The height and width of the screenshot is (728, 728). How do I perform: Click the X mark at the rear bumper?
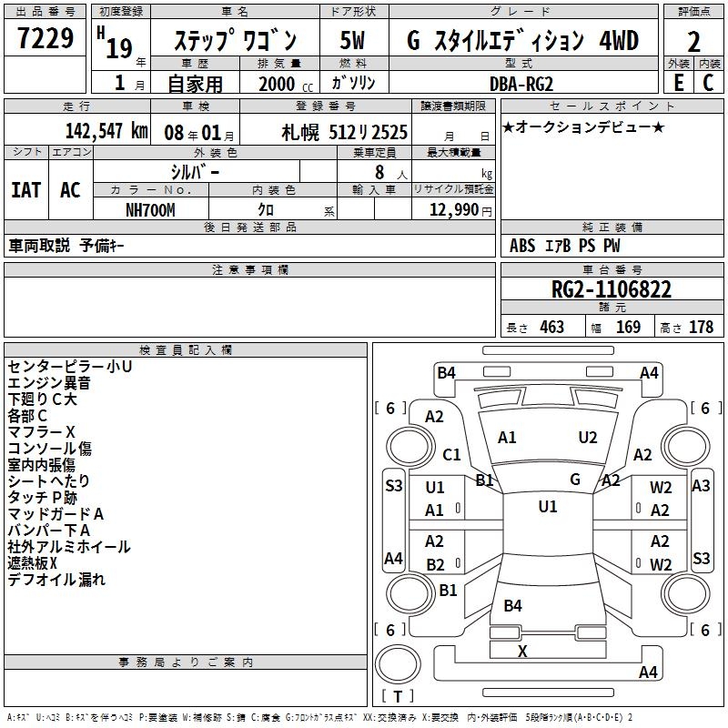[522, 652]
